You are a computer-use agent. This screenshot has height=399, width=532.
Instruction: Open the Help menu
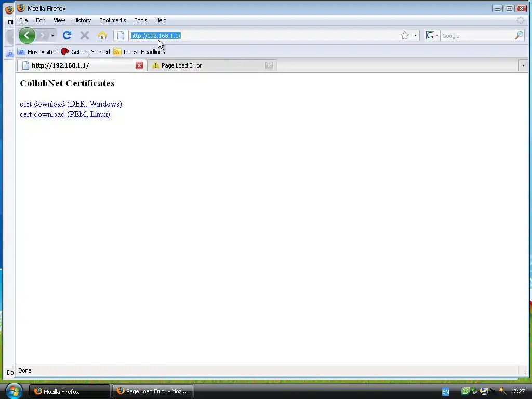[x=161, y=20]
